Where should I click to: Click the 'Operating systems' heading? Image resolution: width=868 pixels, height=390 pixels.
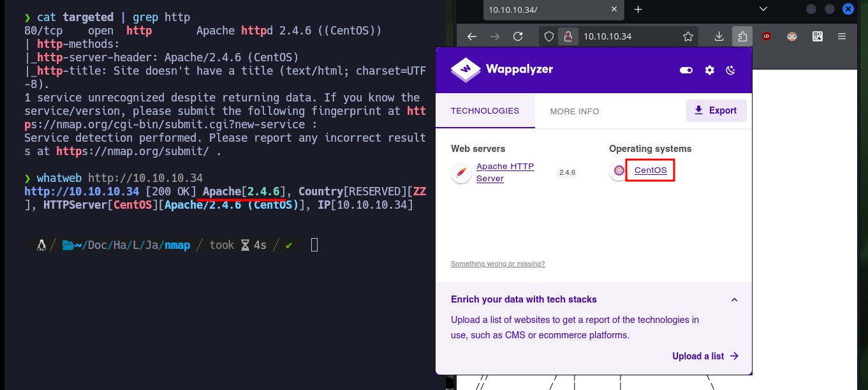coord(651,149)
